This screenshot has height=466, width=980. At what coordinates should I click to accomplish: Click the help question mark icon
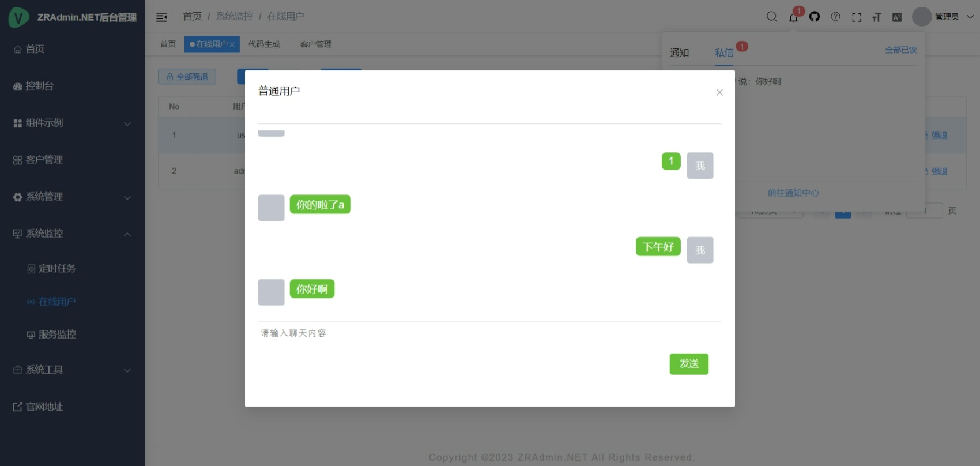coord(835,17)
